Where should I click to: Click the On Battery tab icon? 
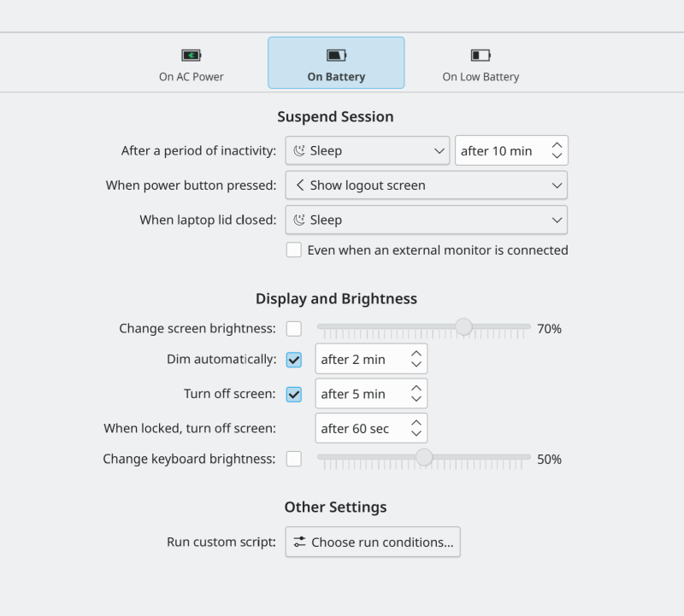tap(336, 54)
